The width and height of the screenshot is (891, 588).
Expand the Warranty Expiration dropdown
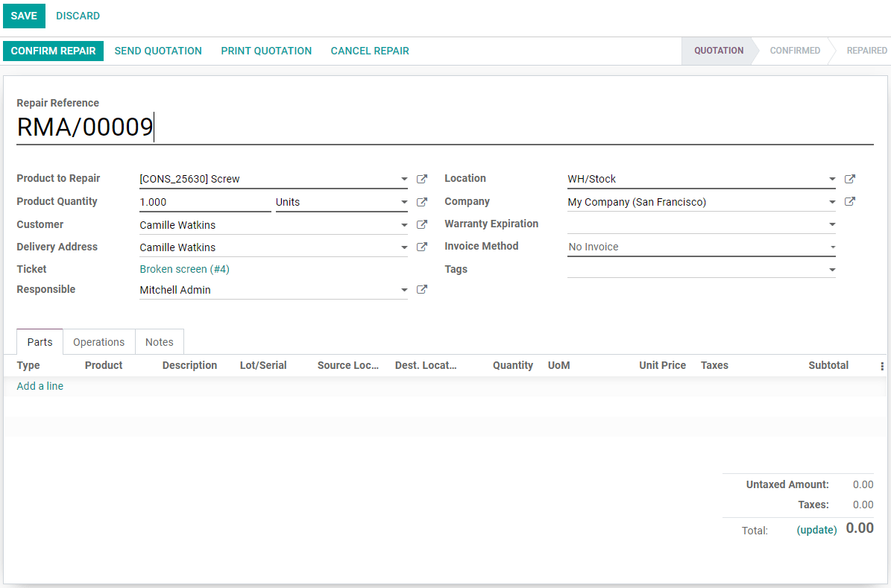[832, 224]
